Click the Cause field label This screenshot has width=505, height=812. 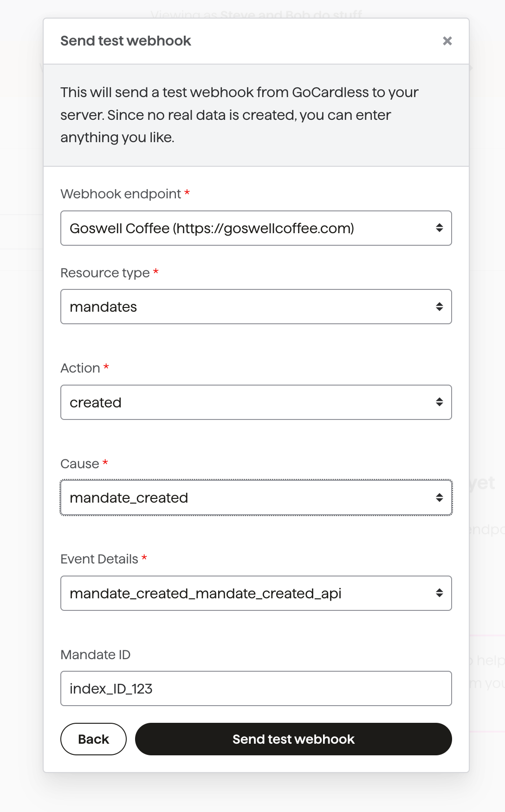tap(80, 464)
